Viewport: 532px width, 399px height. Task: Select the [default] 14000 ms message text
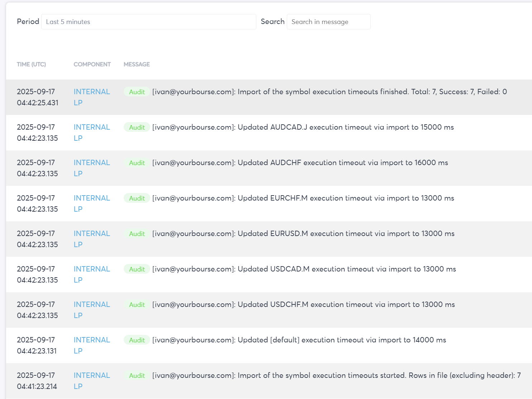point(299,340)
